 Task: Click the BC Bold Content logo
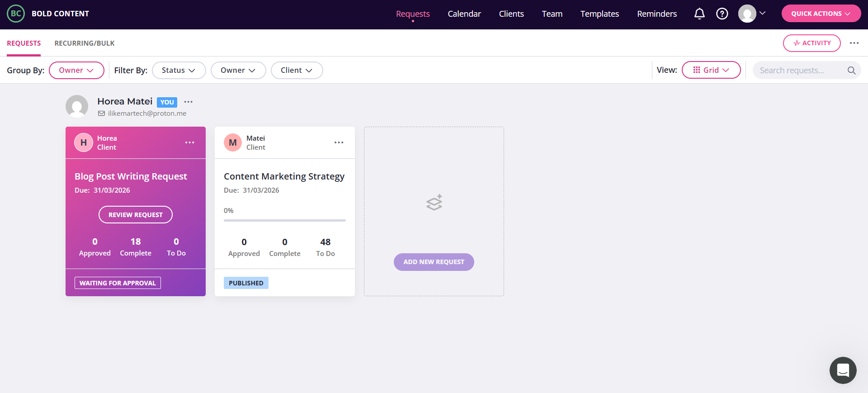click(48, 14)
